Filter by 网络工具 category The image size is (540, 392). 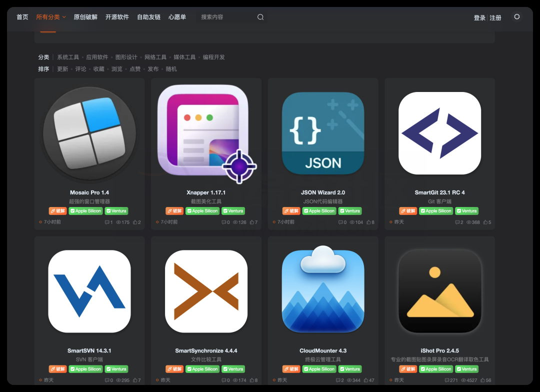coord(155,57)
